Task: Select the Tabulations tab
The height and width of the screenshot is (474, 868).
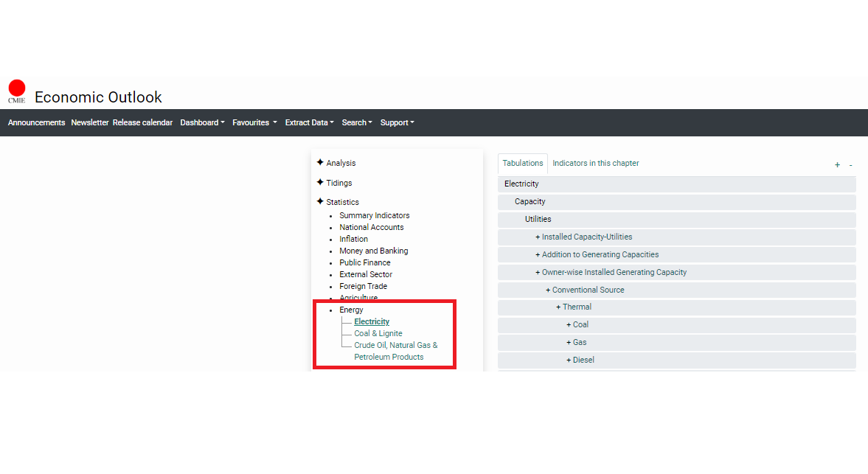Action: (x=522, y=163)
